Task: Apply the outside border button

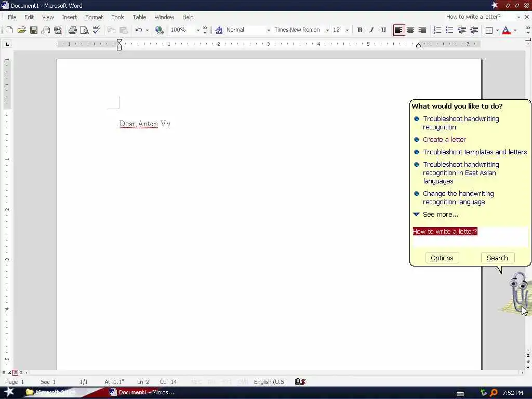Action: point(489,30)
